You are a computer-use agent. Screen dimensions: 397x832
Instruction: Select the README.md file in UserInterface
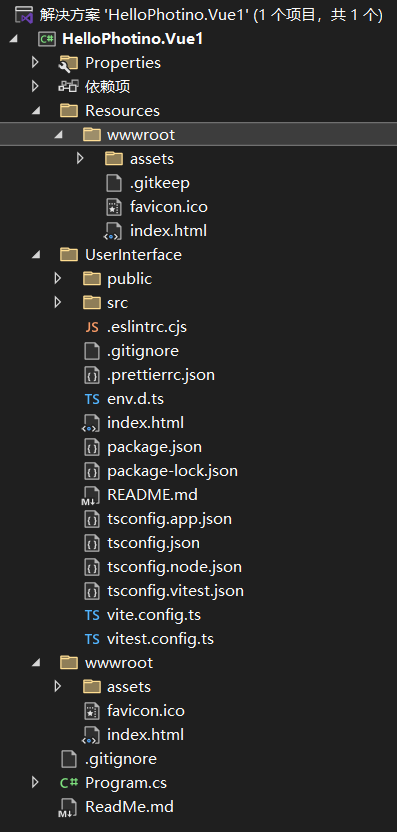coord(152,495)
